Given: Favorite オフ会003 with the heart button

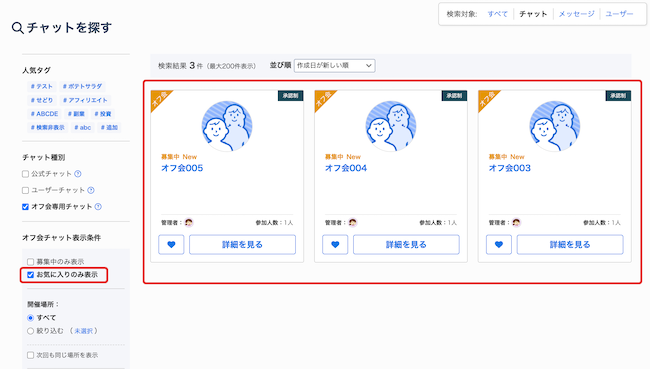Looking at the screenshot, I should click(x=499, y=245).
